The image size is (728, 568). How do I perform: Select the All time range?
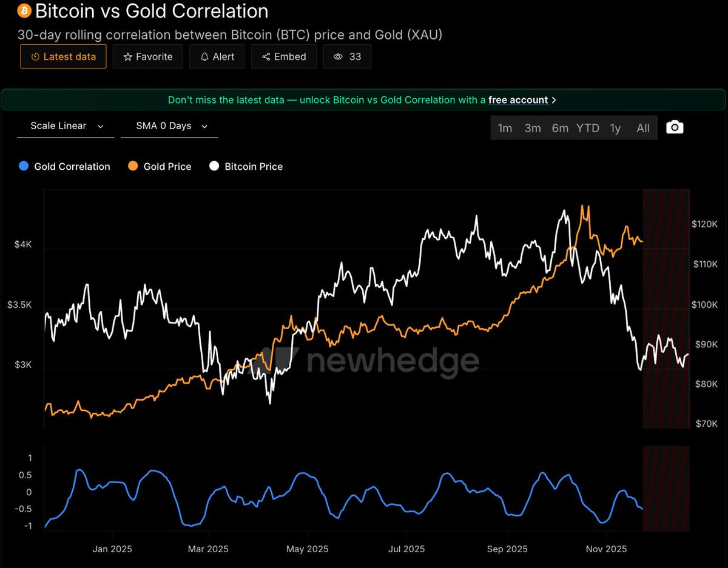[x=643, y=128]
